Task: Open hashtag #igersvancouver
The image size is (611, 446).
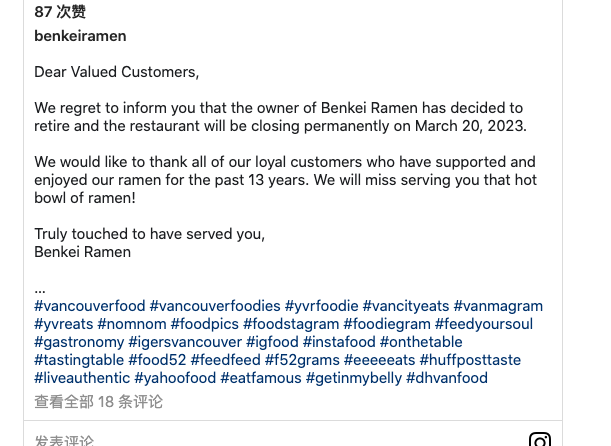Action: pyautogui.click(x=185, y=342)
